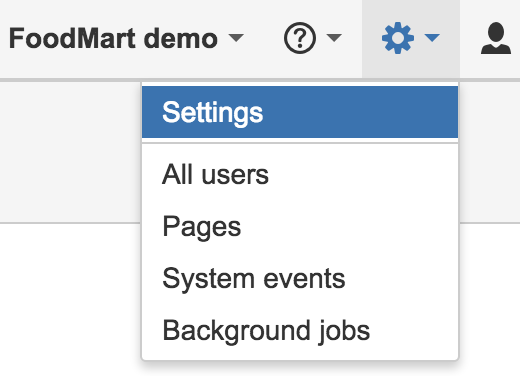The image size is (520, 376).
Task: Expand the caret next to help icon
Action: (x=334, y=37)
